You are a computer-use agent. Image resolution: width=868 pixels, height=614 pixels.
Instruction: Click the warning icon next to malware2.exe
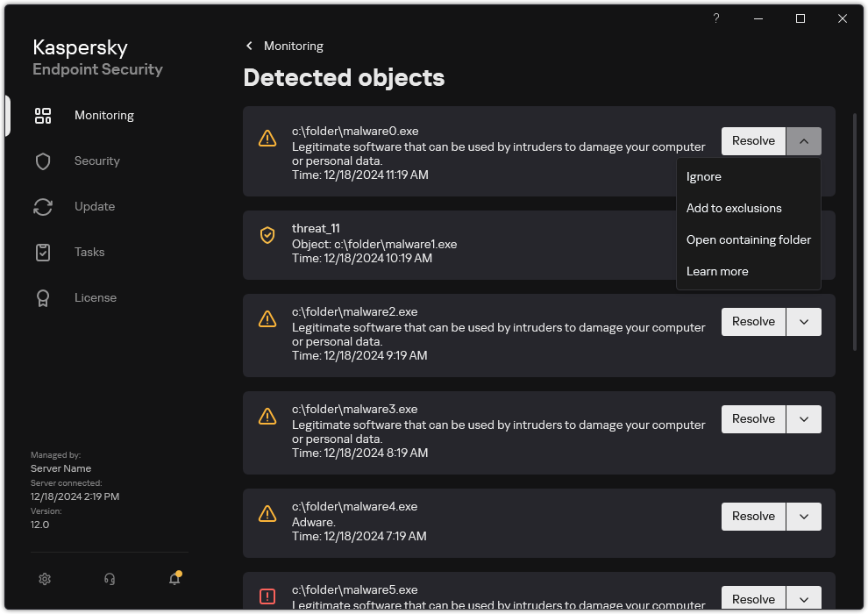coord(267,319)
